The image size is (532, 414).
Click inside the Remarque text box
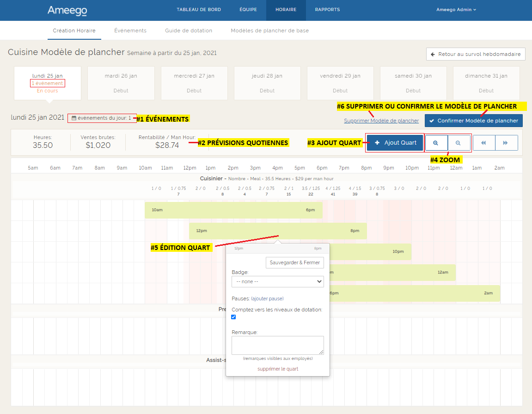pos(277,345)
